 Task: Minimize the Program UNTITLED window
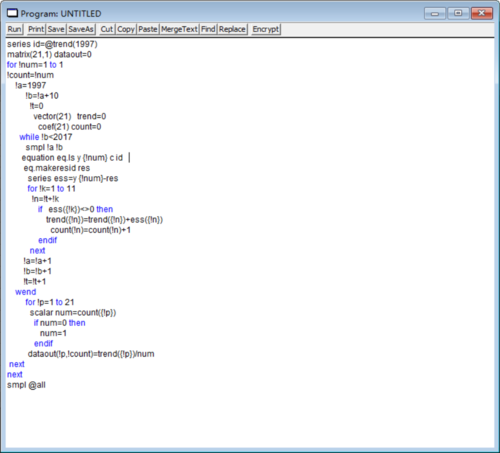pyautogui.click(x=435, y=14)
